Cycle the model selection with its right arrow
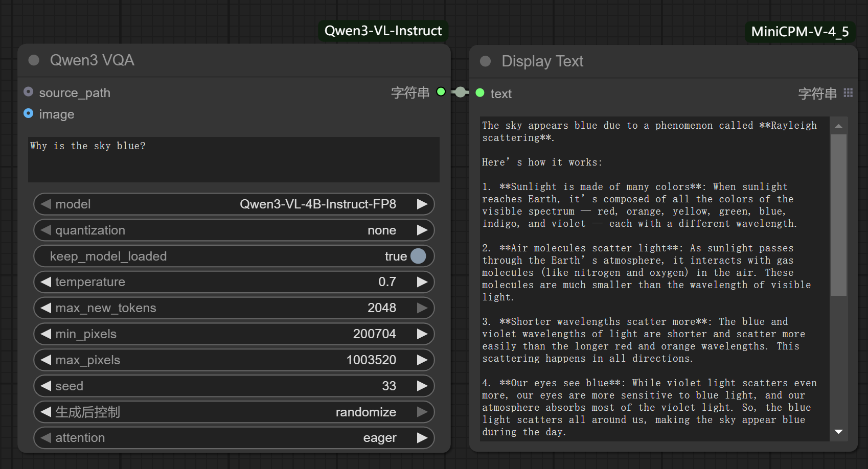868x469 pixels. tap(423, 204)
